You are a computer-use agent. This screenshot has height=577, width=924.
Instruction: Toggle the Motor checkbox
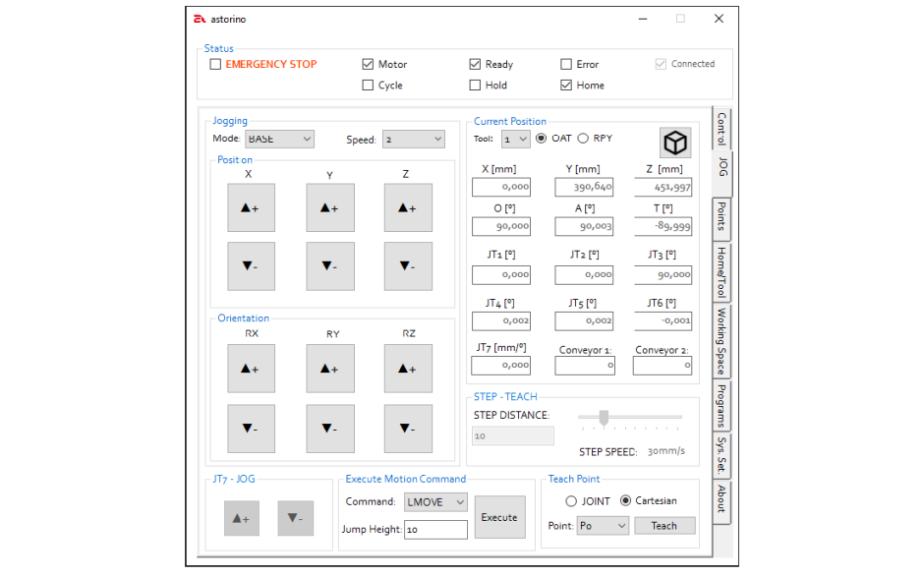(x=368, y=64)
